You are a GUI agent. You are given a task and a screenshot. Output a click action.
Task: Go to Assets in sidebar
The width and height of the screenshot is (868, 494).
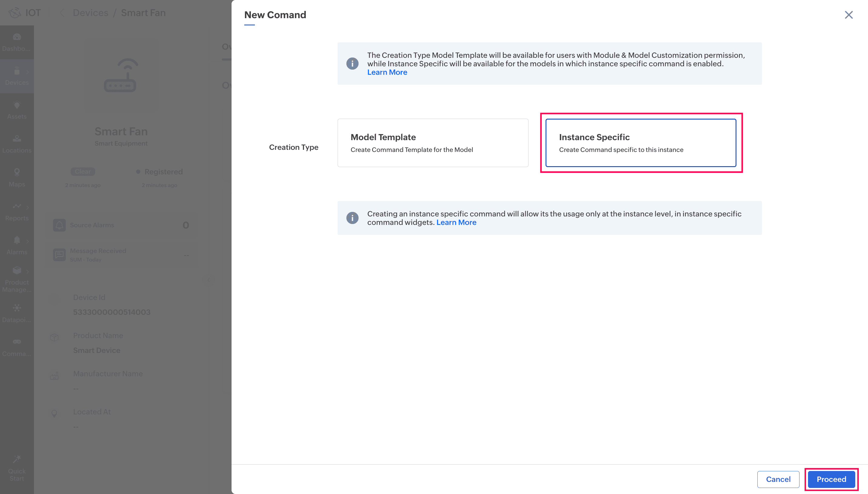[17, 110]
